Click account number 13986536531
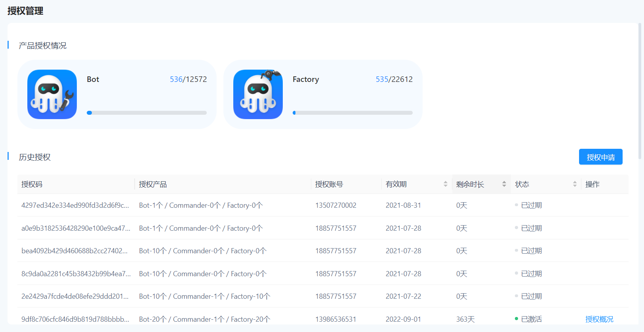 point(335,319)
